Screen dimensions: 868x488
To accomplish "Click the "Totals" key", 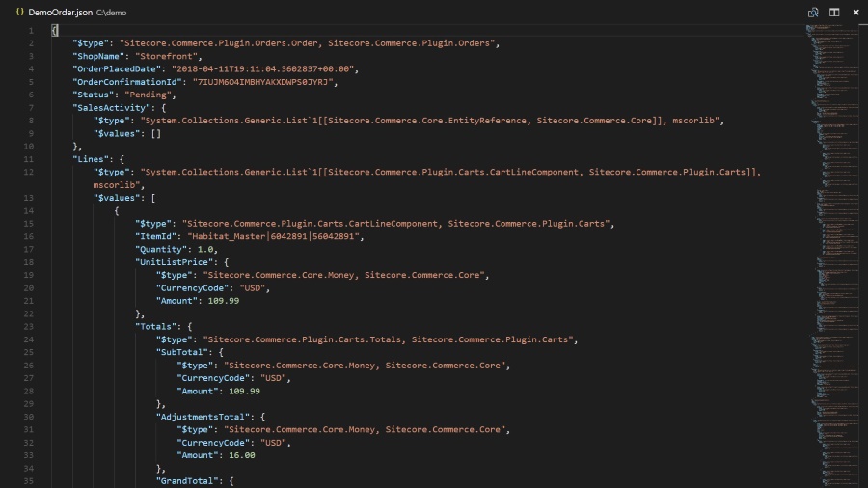I will (156, 326).
